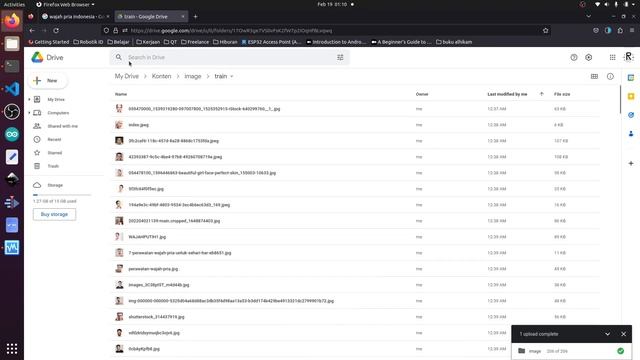The height and width of the screenshot is (360, 640).
Task: Click the File size column header
Action: [x=562, y=94]
